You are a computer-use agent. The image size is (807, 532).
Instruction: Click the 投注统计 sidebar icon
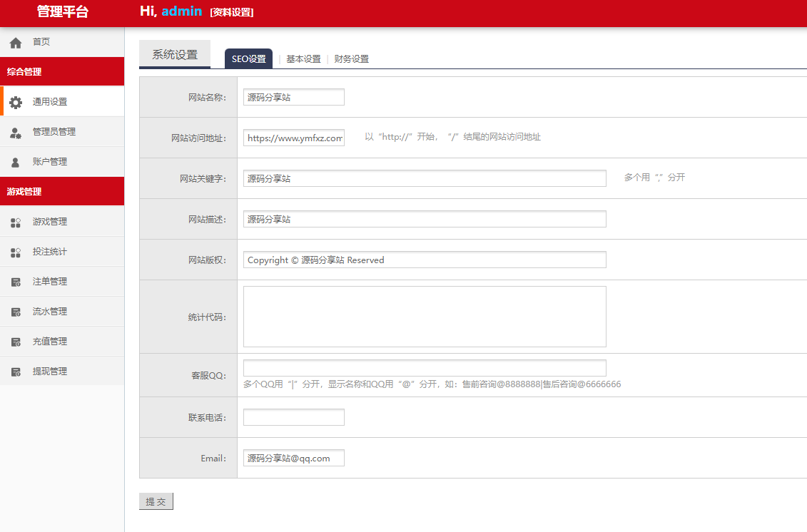16,252
